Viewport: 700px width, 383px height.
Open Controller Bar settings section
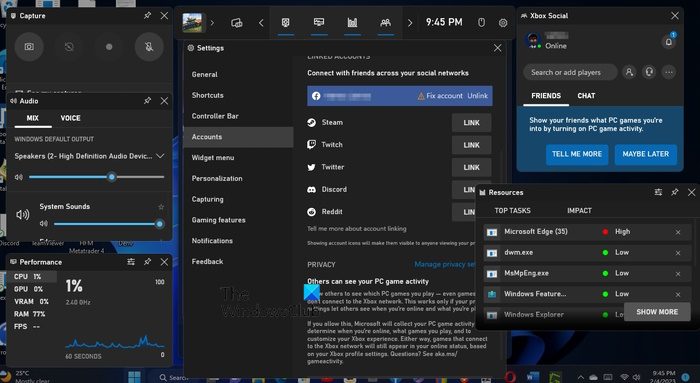(x=238, y=116)
